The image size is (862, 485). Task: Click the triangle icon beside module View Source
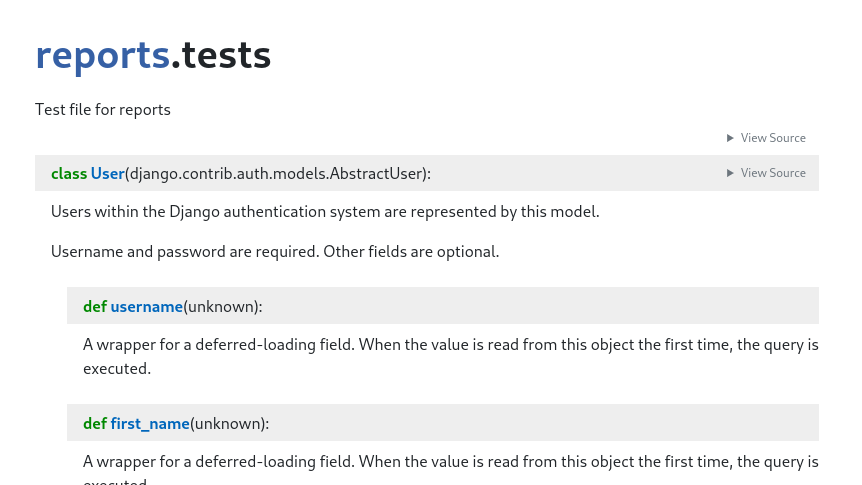point(730,138)
